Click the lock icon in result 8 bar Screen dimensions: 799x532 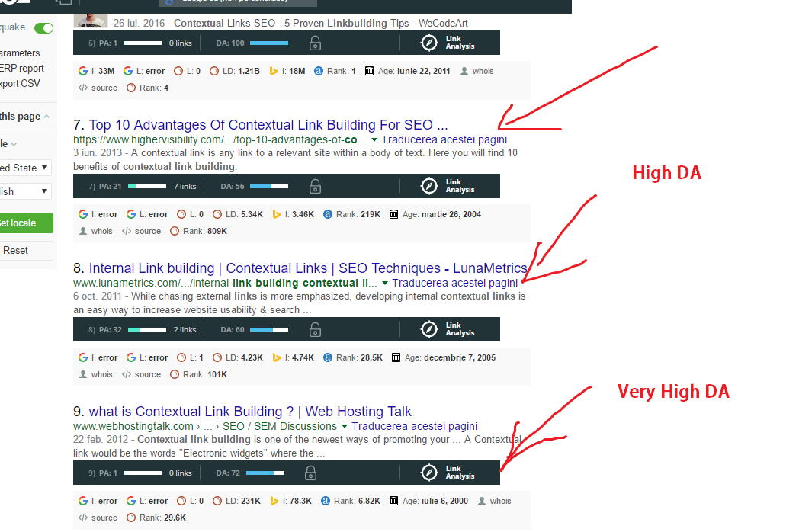(x=314, y=330)
